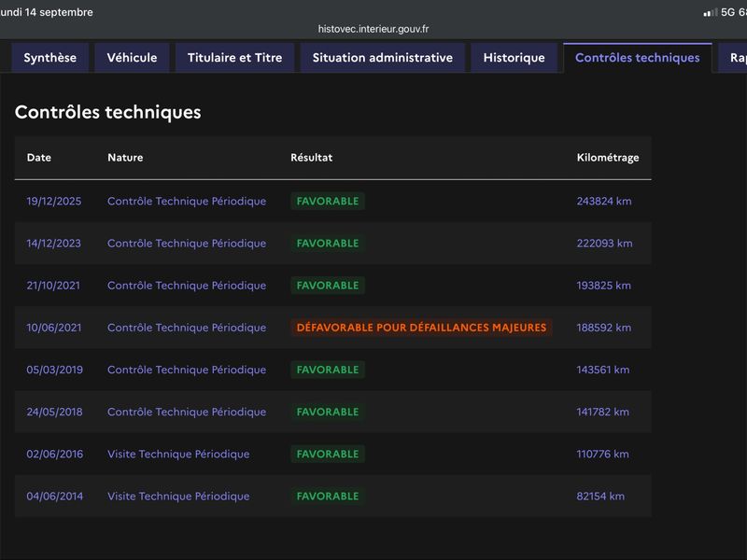Click the 243824 km mileage value
Viewport: 747px width, 560px height.
click(604, 201)
